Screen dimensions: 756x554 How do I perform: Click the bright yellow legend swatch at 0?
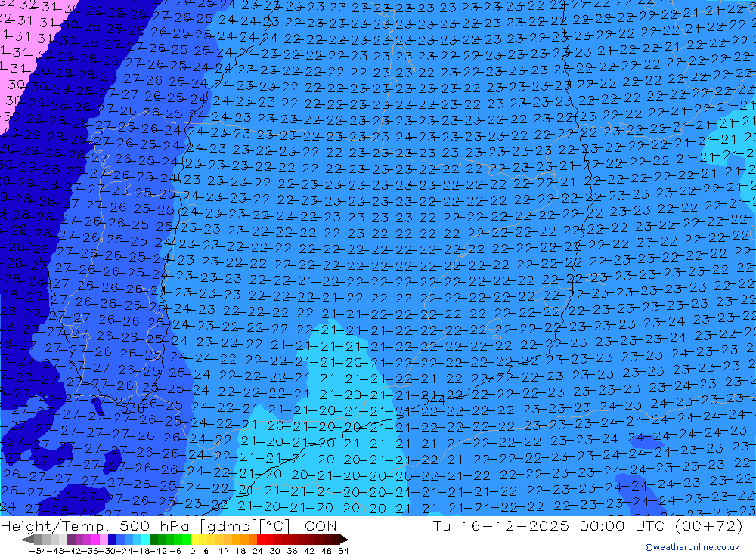pos(194,540)
